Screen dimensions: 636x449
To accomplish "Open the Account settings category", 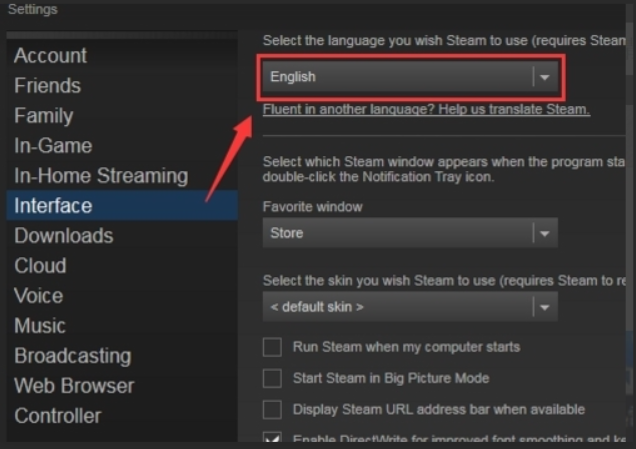I will (x=122, y=56).
